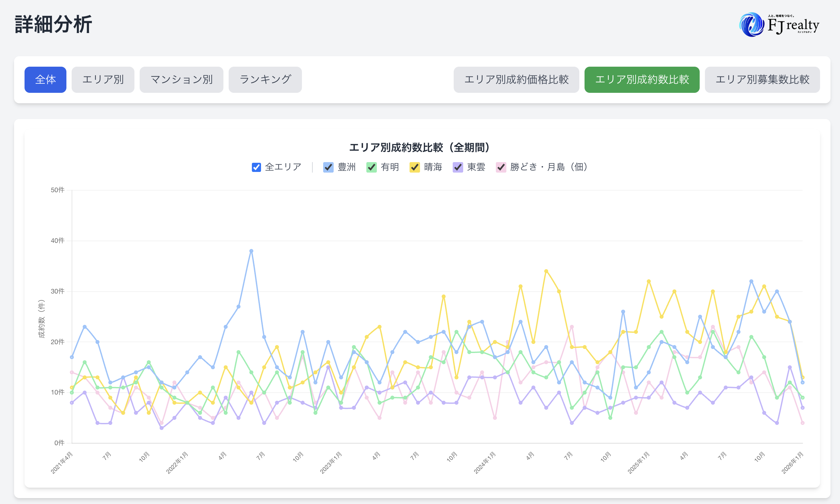Click the 2026年1月 x-axis label
This screenshot has height=504, width=840.
[793, 462]
